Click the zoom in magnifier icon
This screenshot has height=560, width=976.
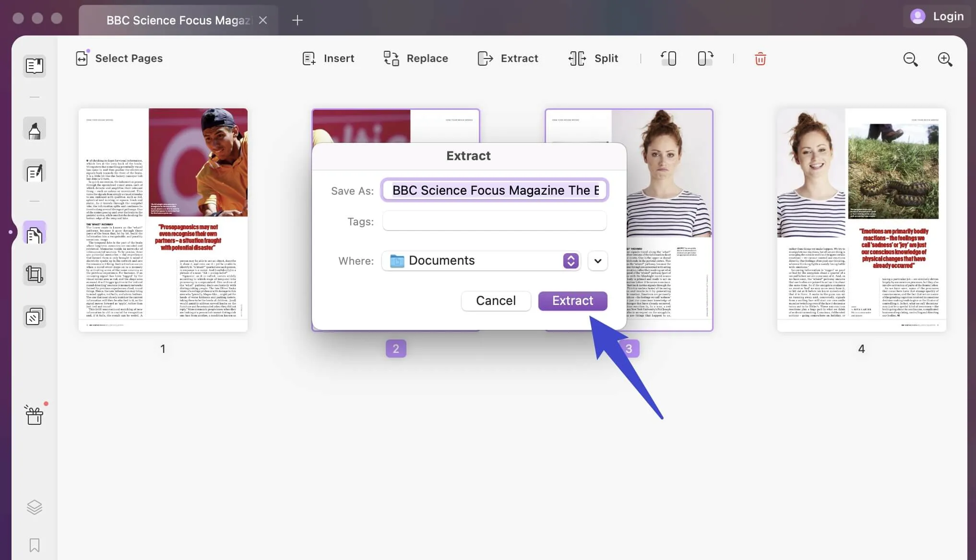[945, 58]
